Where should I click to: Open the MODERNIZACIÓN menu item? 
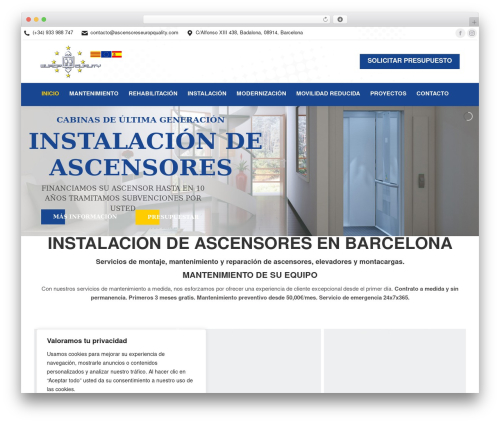coord(261,94)
